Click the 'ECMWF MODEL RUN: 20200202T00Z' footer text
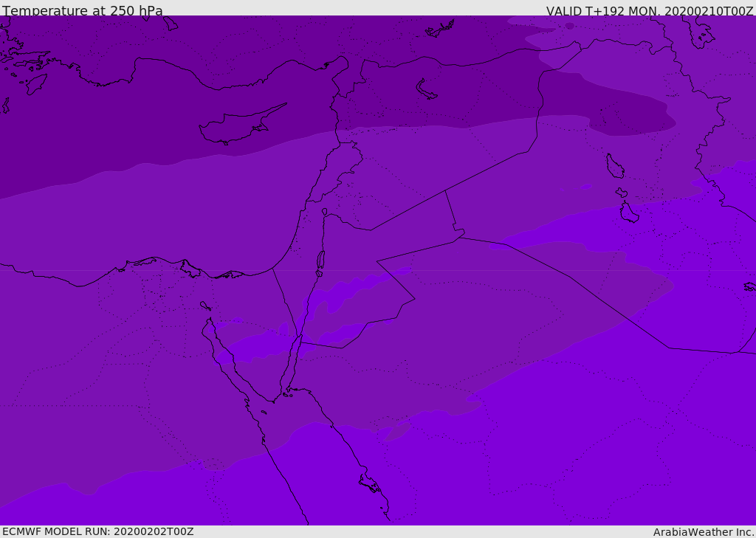 click(98, 531)
